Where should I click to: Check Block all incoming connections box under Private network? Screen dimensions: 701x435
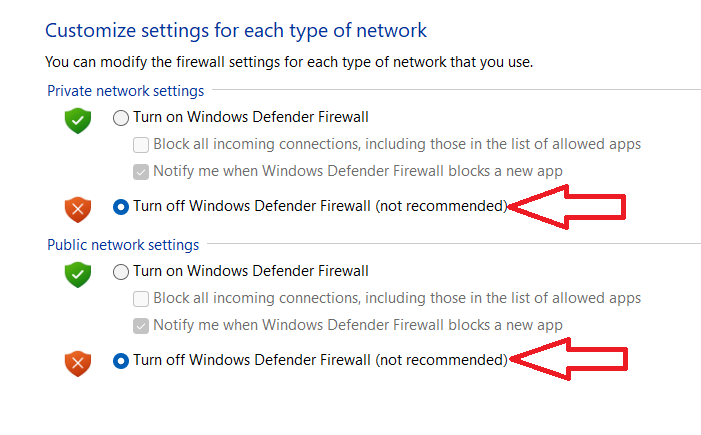[x=141, y=145]
